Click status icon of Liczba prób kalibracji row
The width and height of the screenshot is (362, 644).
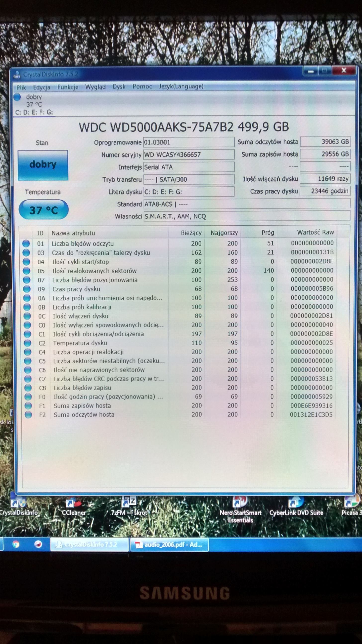[27, 307]
